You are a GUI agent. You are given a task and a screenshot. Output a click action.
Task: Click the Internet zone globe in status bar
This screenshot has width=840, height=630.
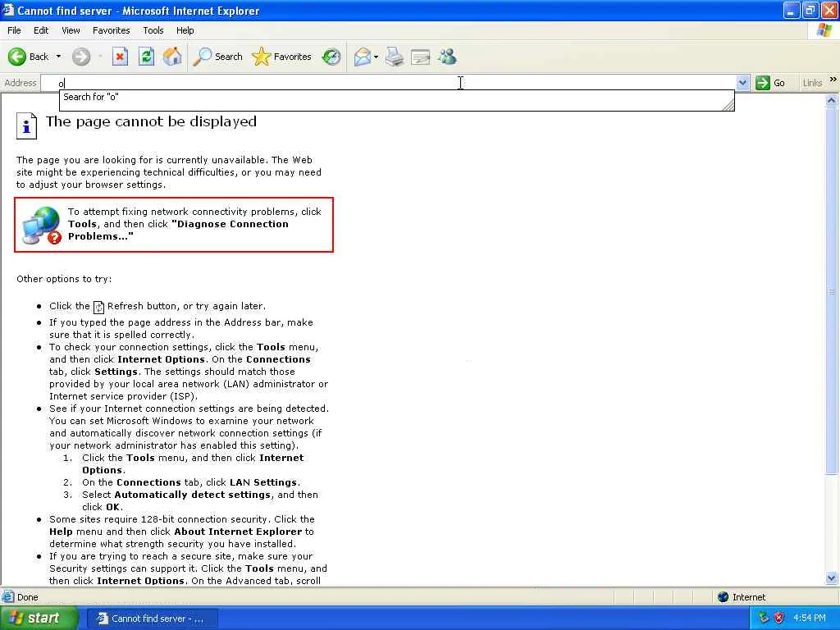click(x=723, y=597)
